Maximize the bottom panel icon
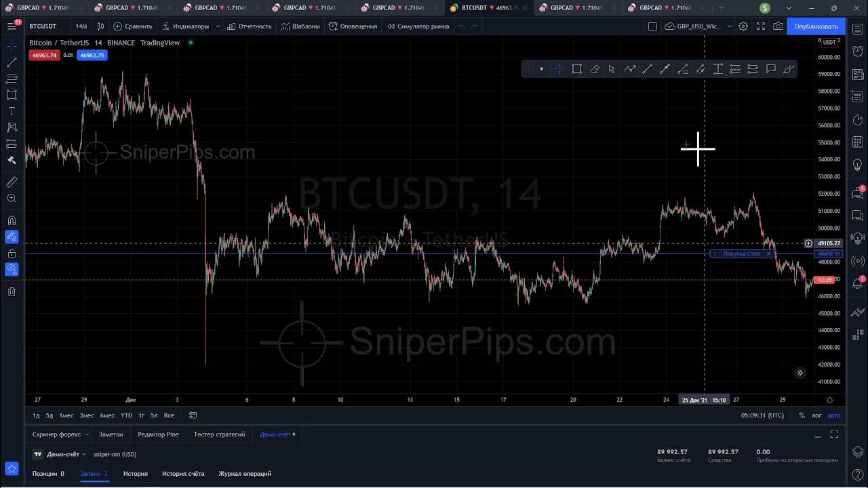The width and height of the screenshot is (868, 488). (x=834, y=434)
